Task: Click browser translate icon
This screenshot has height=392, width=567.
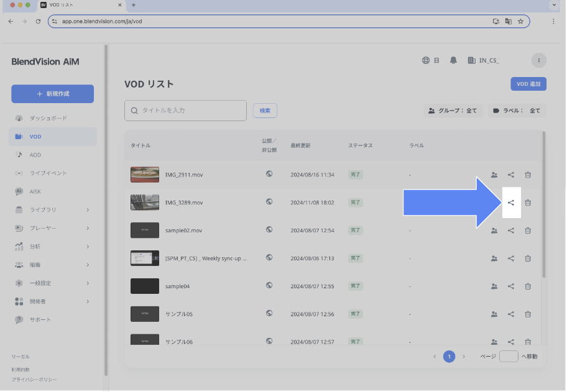Action: pos(508,21)
